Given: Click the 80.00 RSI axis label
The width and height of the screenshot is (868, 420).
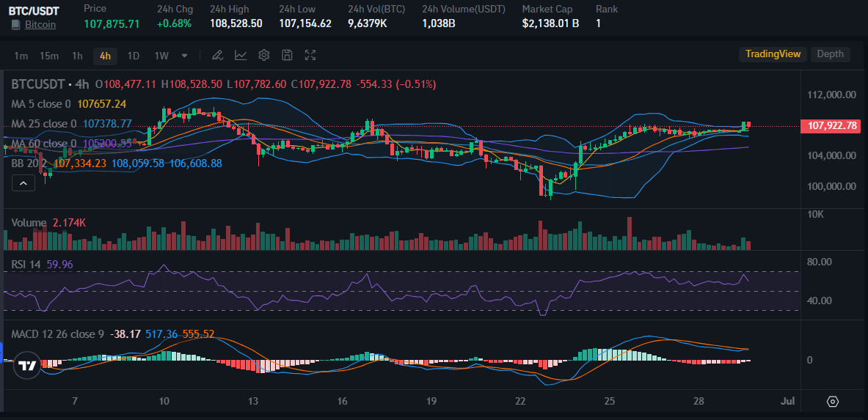Looking at the screenshot, I should click(x=820, y=261).
